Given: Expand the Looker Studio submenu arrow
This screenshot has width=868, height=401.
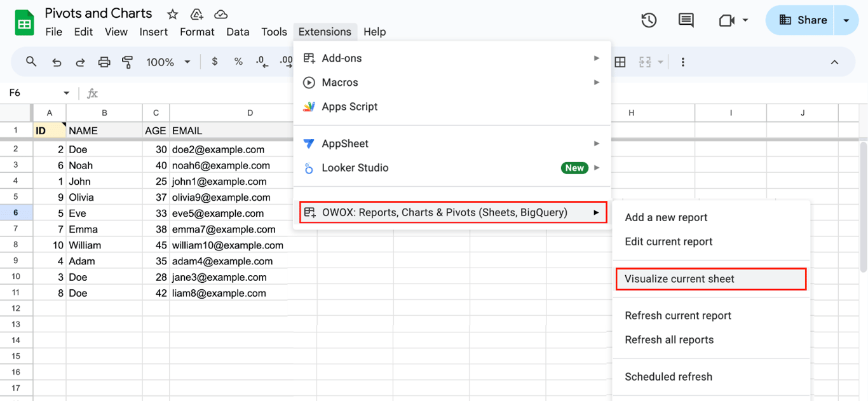Looking at the screenshot, I should point(597,168).
